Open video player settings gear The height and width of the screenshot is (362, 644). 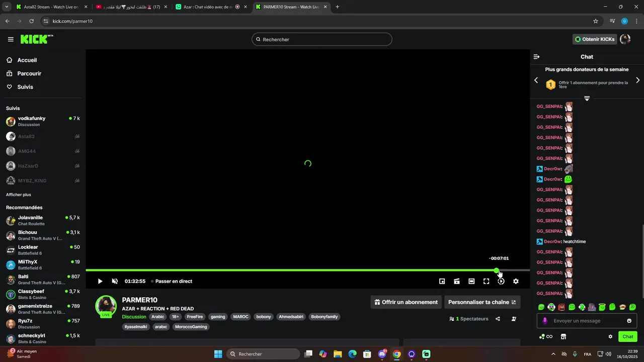516,282
